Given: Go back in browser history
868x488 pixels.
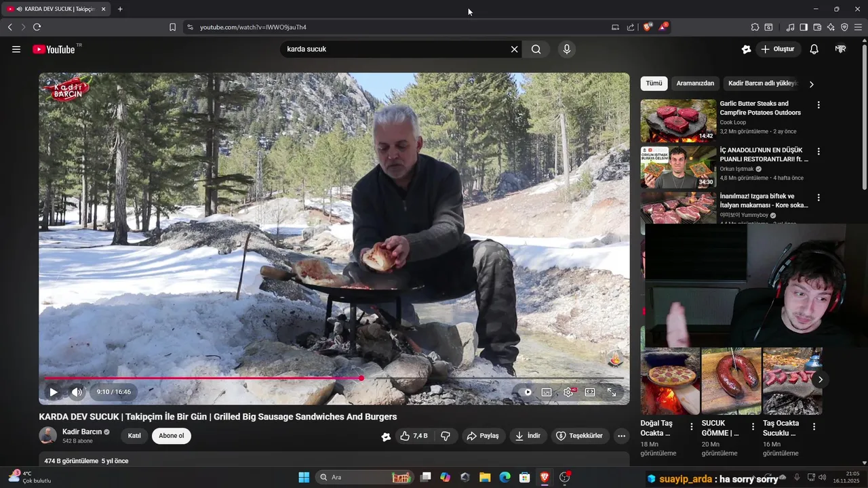Looking at the screenshot, I should [x=9, y=27].
